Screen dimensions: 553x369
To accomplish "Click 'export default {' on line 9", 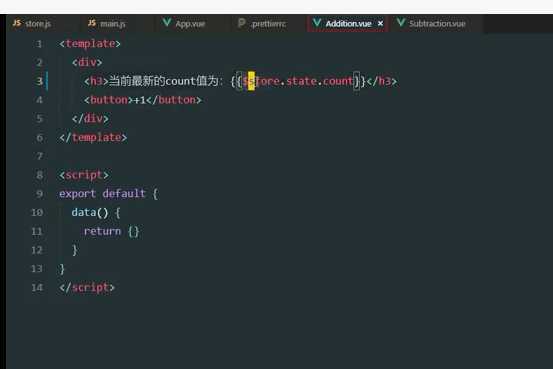I will coord(109,194).
